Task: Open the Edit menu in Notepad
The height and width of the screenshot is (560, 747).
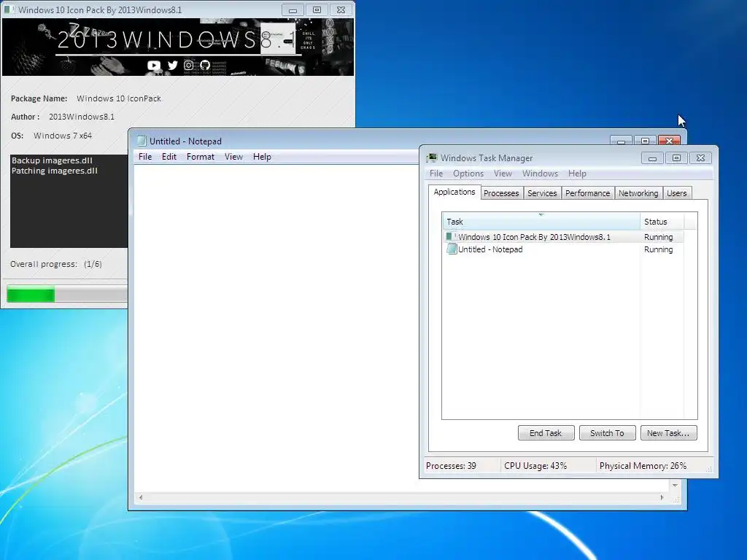Action: point(169,157)
